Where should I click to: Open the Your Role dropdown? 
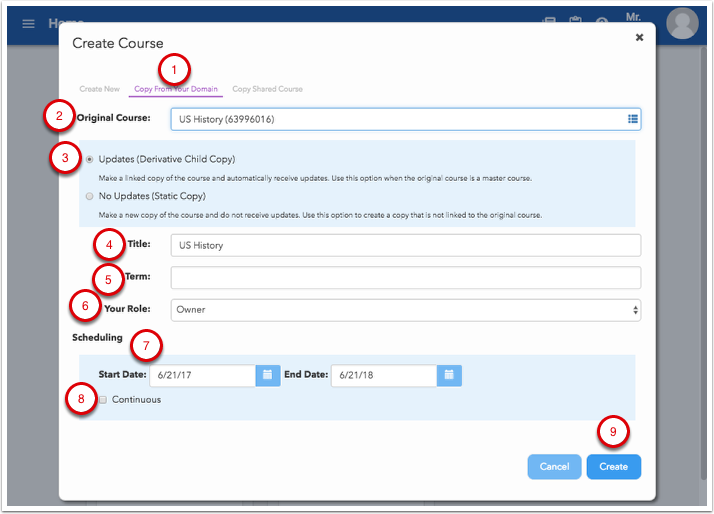(406, 310)
